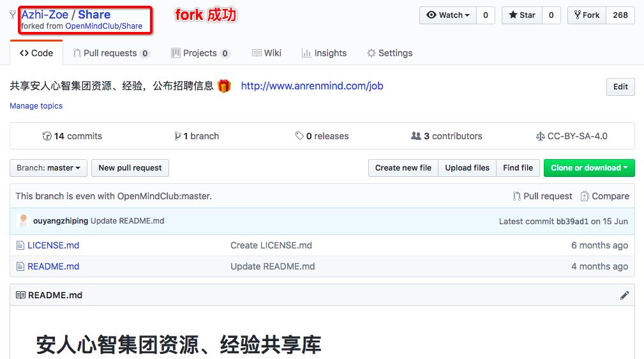Open the README.md file in file list
Screen dimensions: 644x359
(x=54, y=266)
